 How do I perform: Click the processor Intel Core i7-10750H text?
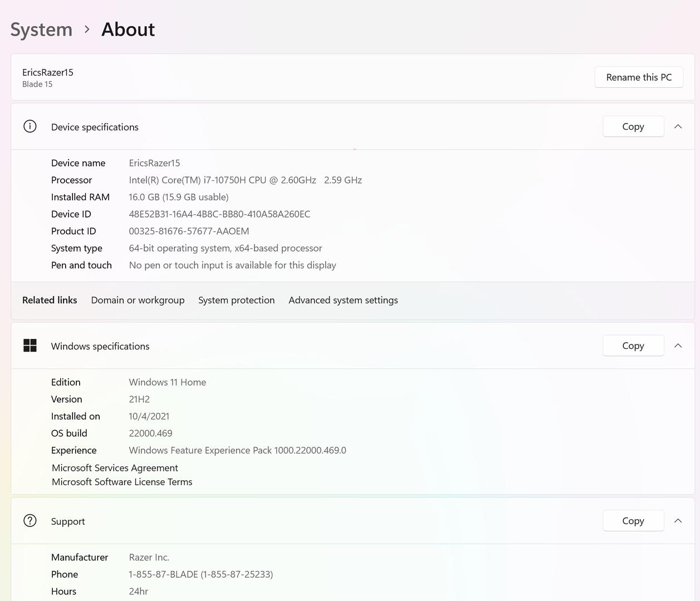click(x=245, y=180)
